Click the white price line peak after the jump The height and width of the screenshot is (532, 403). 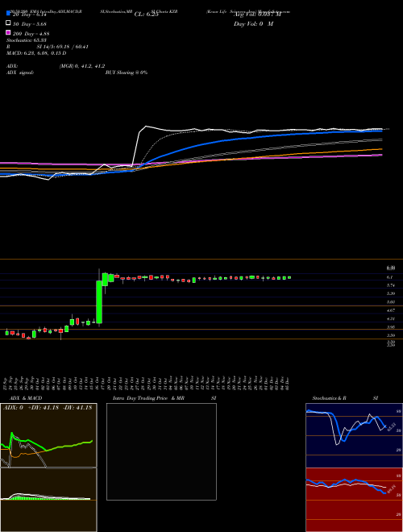pos(146,127)
